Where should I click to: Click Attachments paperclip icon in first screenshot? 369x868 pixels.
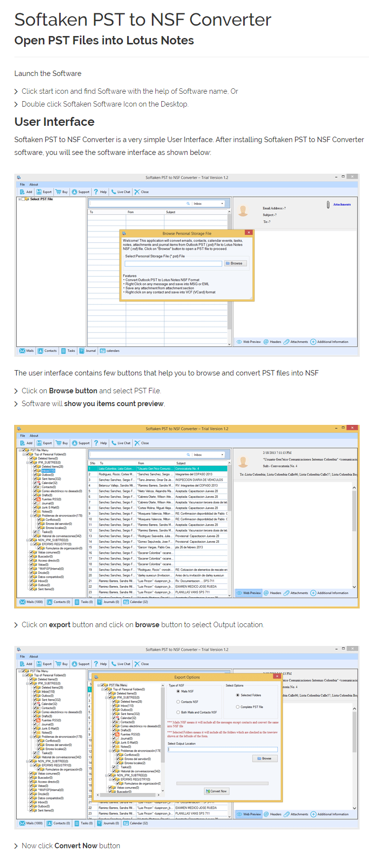pyautogui.click(x=328, y=204)
